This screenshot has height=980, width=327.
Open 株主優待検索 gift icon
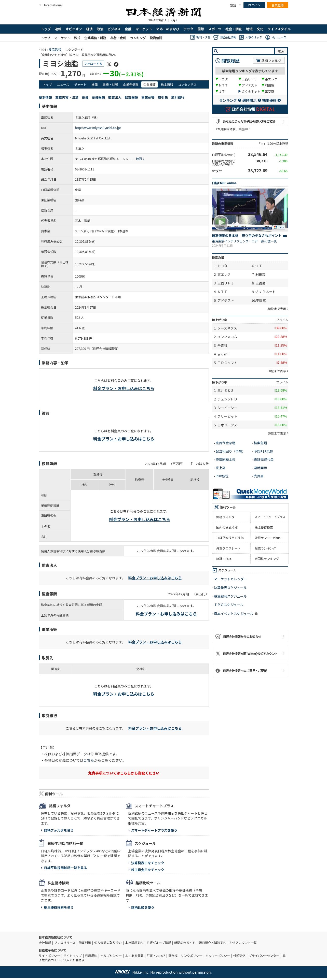[x=42, y=883]
